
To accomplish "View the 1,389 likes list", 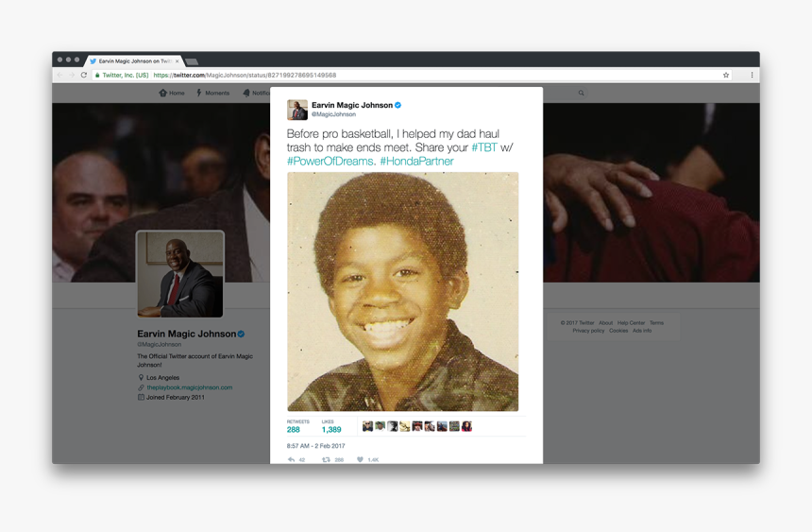I will coord(331,426).
